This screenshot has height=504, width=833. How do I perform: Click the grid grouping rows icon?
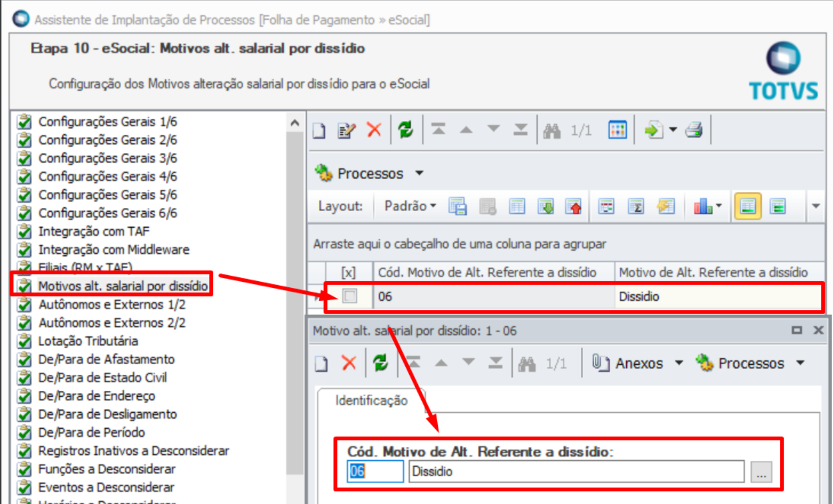pyautogui.click(x=606, y=207)
